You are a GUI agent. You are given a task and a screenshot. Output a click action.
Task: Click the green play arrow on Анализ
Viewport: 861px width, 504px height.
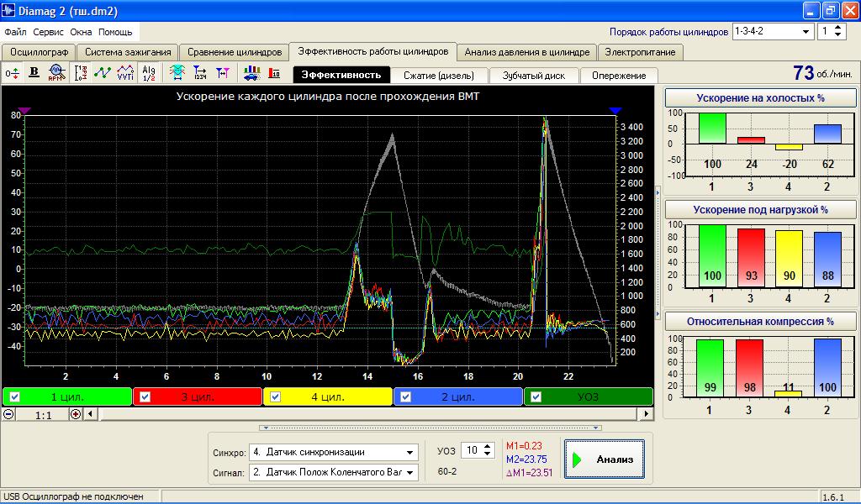tap(577, 459)
